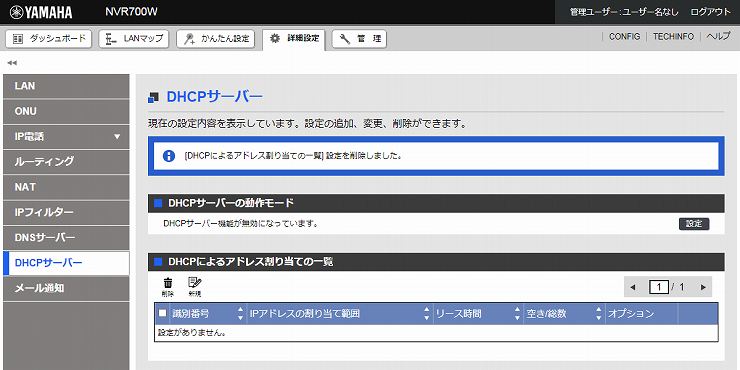Sort by 識別番号 column arrows

[x=240, y=313]
